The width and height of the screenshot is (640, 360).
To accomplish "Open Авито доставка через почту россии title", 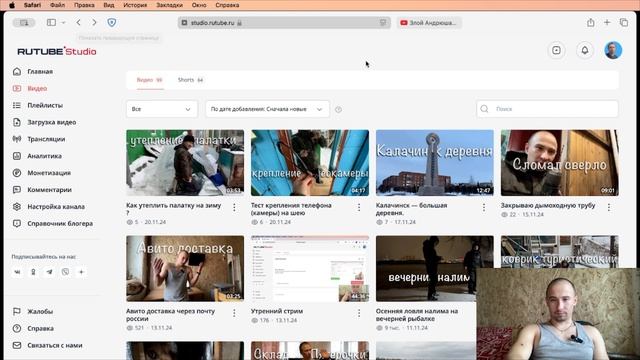I will (x=170, y=315).
